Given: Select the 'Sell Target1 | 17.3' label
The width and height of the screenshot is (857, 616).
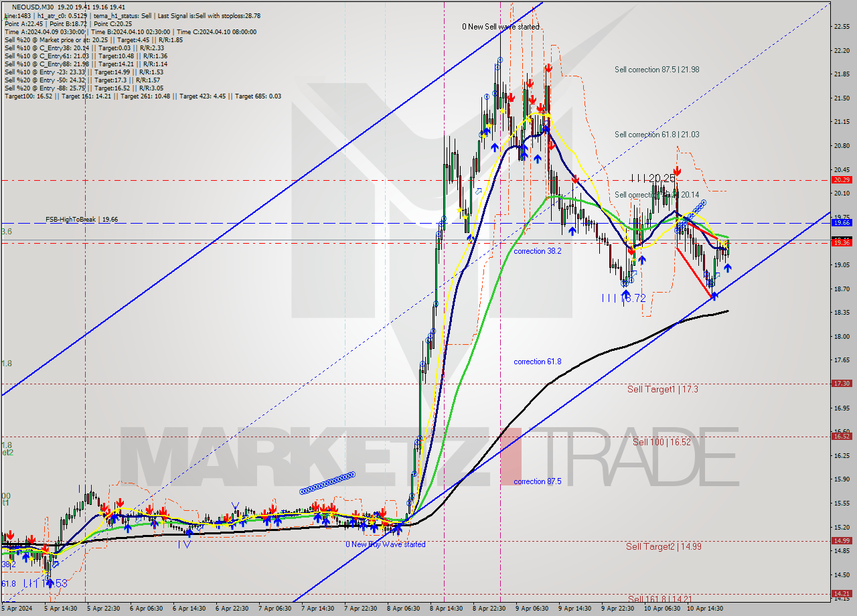Looking at the screenshot, I should (x=663, y=389).
